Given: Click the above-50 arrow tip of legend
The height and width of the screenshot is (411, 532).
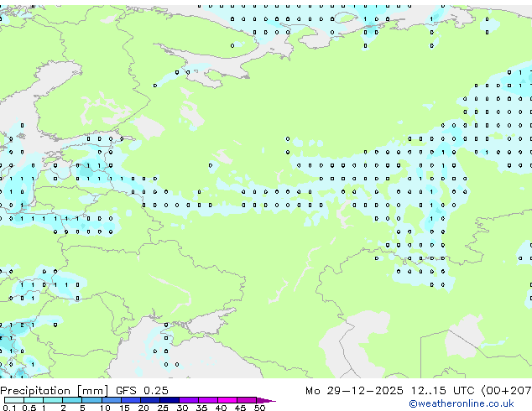Looking at the screenshot, I should 266,401.
